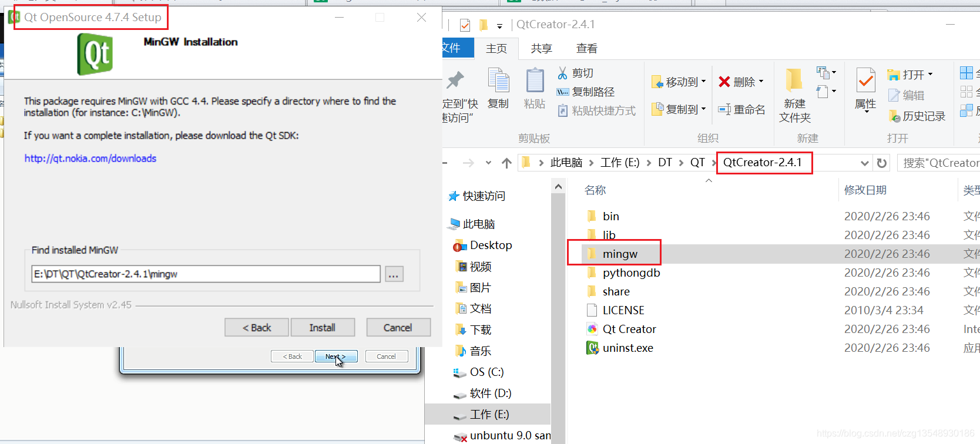
Task: Open the recent locations dropdown chevron
Action: click(x=488, y=163)
